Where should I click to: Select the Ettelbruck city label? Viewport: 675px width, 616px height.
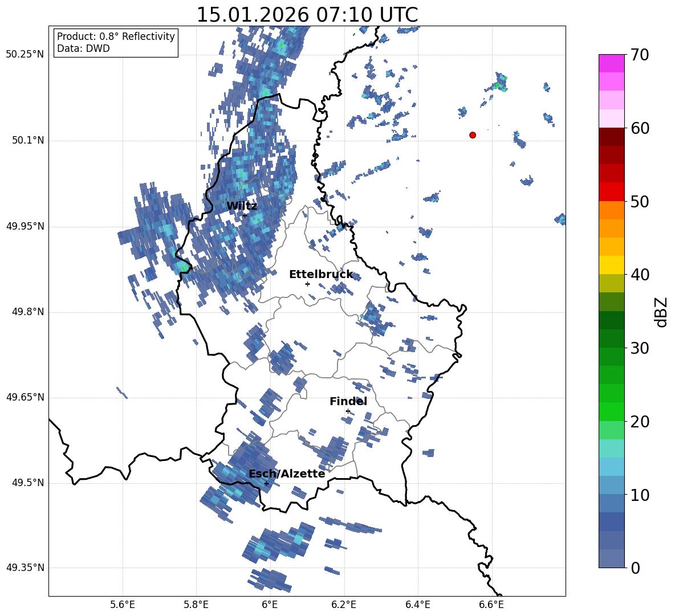tap(321, 275)
